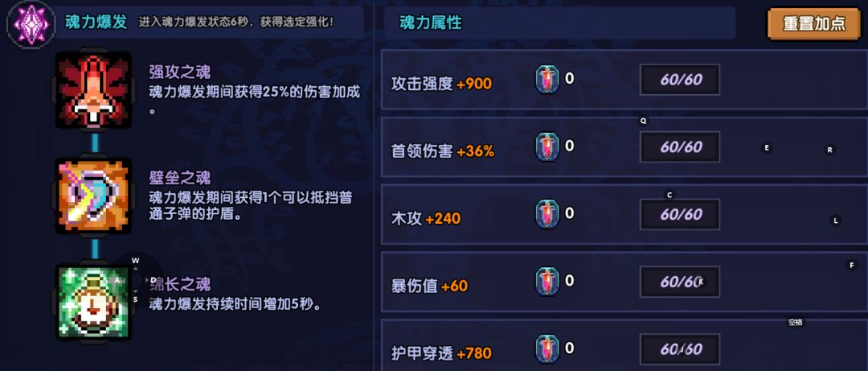This screenshot has height=371, width=868.
Task: Select the red 强攻之魂 skill icon
Action: [93, 90]
